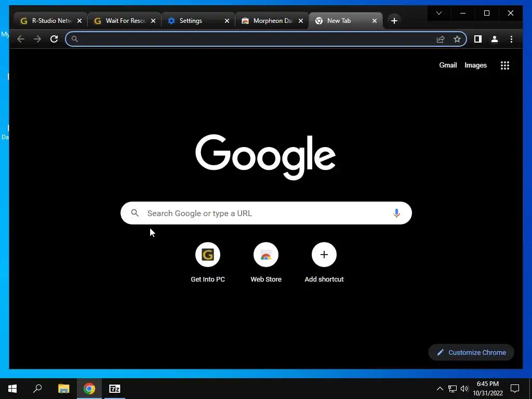The width and height of the screenshot is (532, 399).
Task: Show hidden system tray icons
Action: [x=440, y=389]
